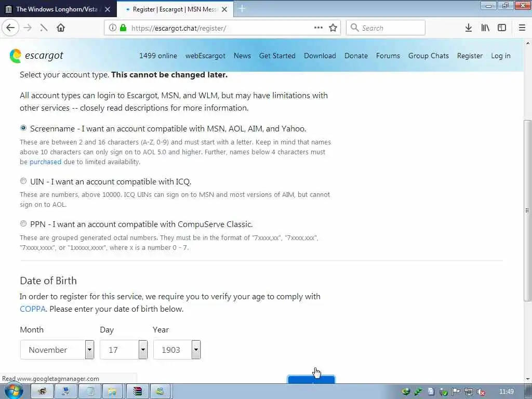This screenshot has width=532, height=399.
Task: Open the Firefox downloads panel
Action: coord(469,28)
